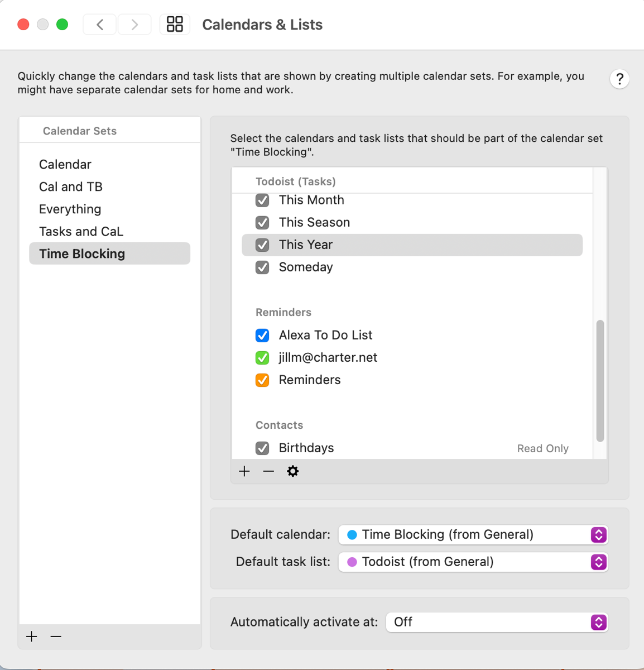Add a new calendar set with plus

[x=32, y=636]
